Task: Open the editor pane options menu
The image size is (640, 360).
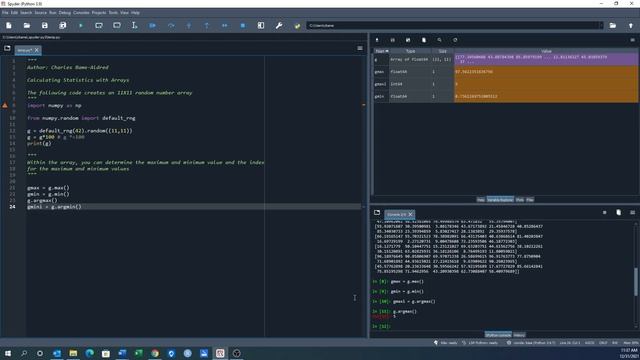Action: click(x=360, y=48)
